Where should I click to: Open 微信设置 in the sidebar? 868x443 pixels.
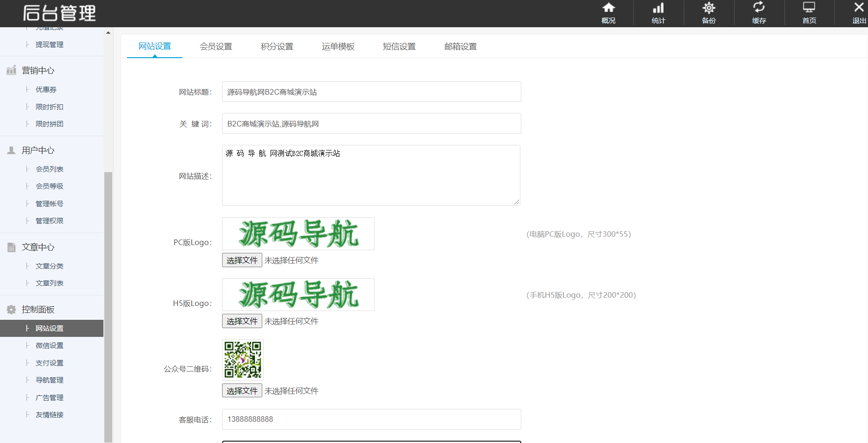coord(49,346)
